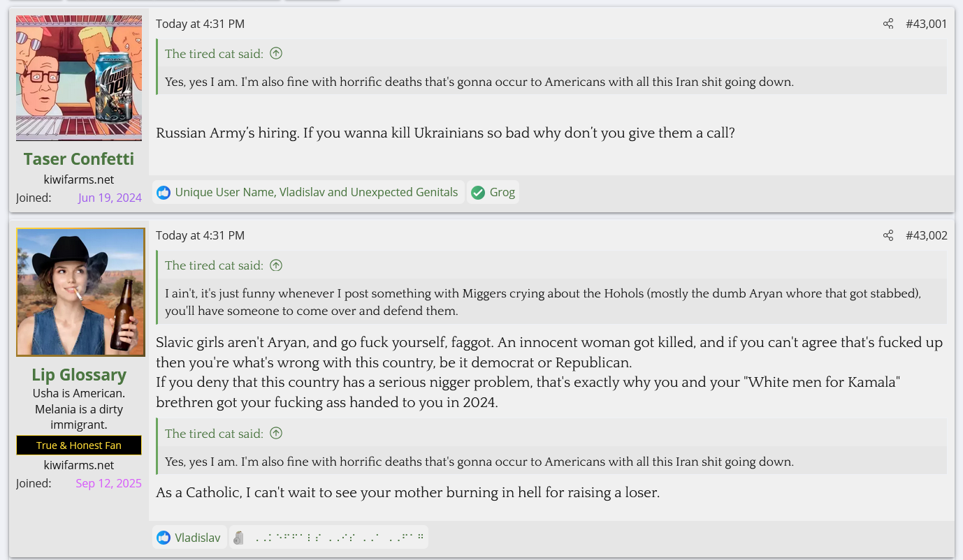Click green checkmark reaction icon beside Grog
963x560 pixels.
478,192
